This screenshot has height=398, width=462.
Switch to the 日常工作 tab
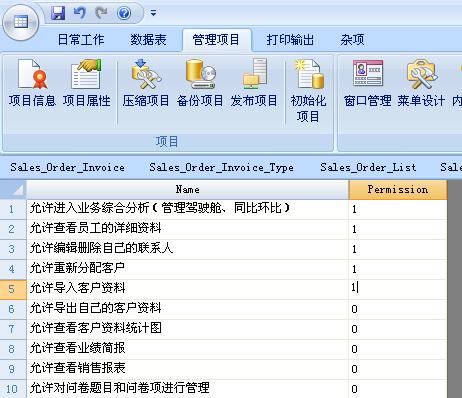tap(81, 40)
